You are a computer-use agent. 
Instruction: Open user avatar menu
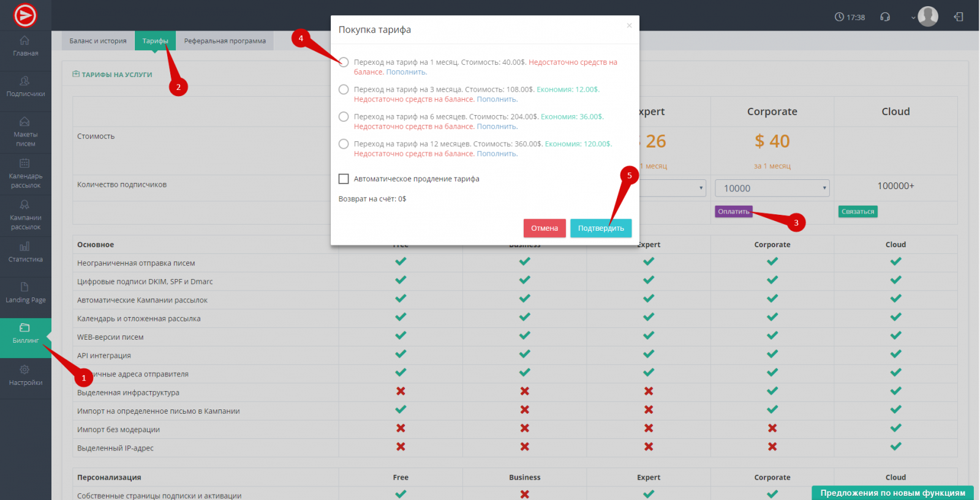tap(927, 17)
